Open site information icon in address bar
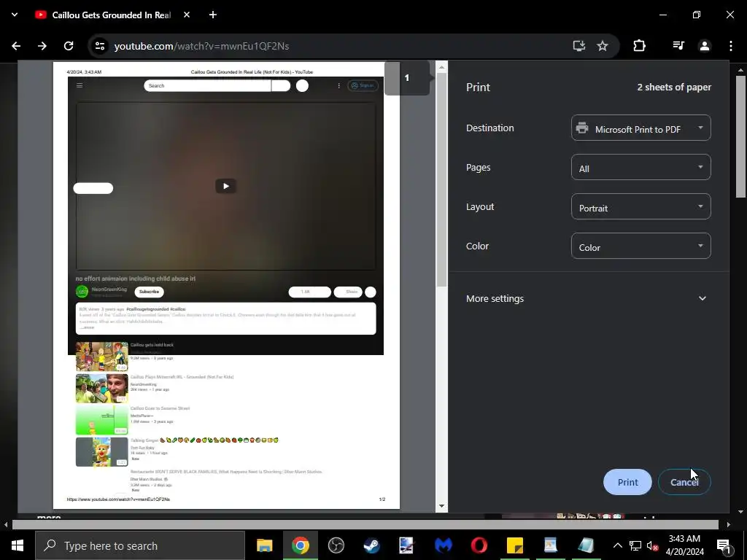The image size is (747, 560). [100, 46]
